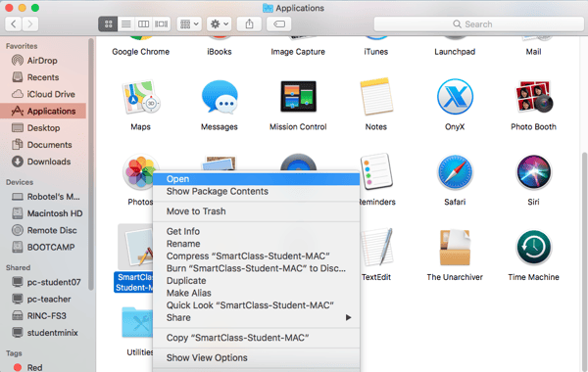588x372 pixels.
Task: Click the main window vertical scrollbar
Action: click(x=585, y=262)
